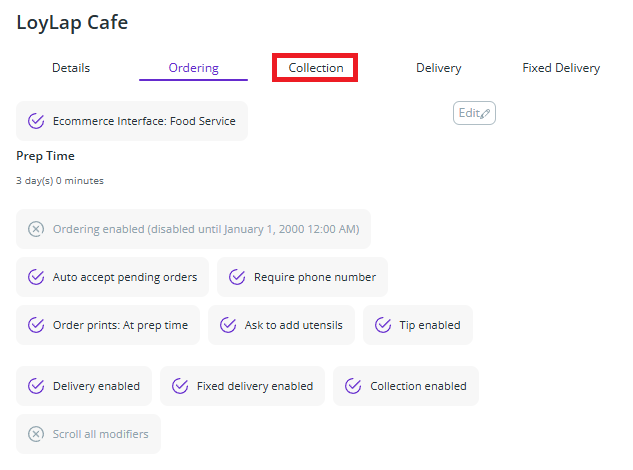Click the Require phone number checkmark icon
The image size is (633, 470).
(237, 277)
